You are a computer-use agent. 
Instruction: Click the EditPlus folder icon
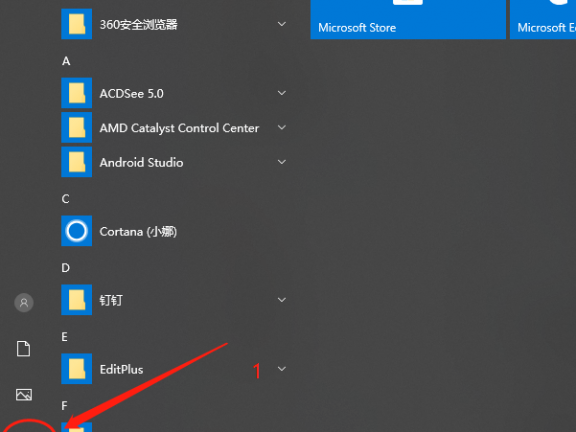(x=76, y=369)
